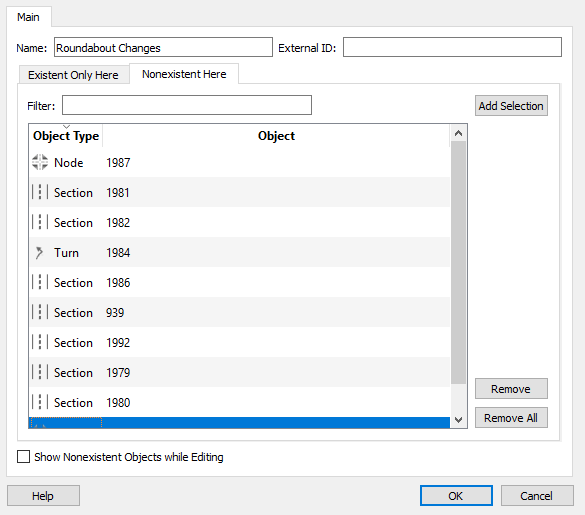
Task: Click the list scrollbar up arrow
Action: point(459,133)
